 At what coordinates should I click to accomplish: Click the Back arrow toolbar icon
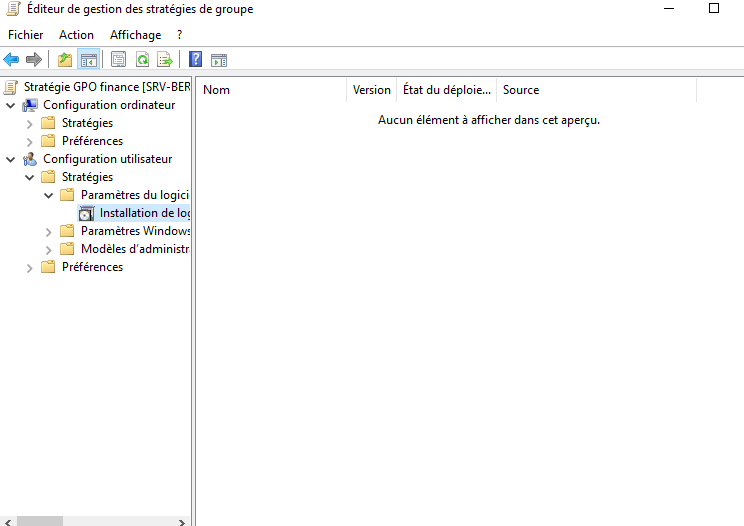(x=12, y=59)
